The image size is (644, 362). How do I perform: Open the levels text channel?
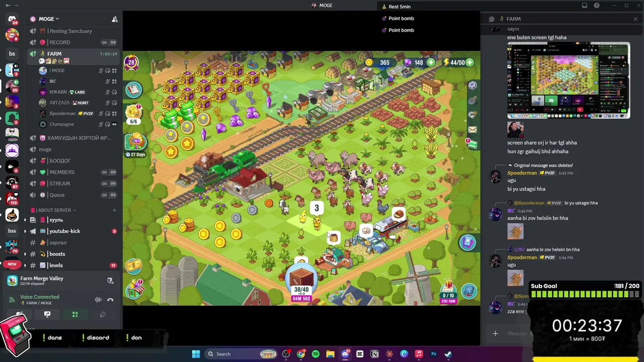pyautogui.click(x=73, y=265)
